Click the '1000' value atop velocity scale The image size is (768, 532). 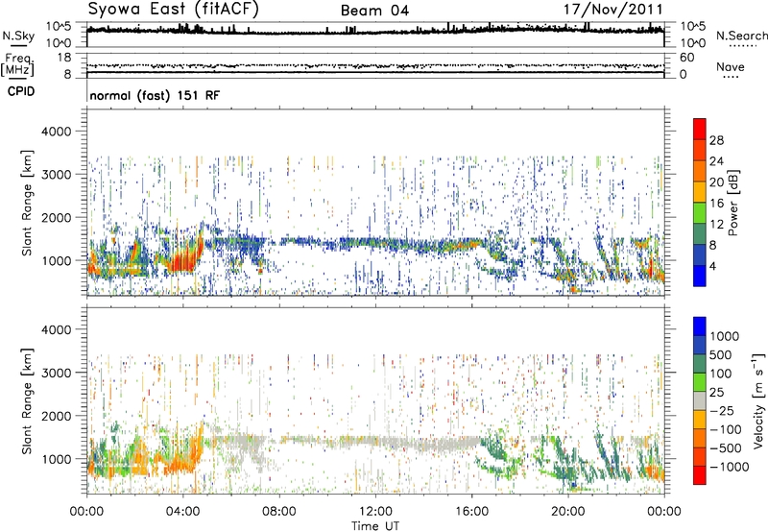tap(725, 336)
